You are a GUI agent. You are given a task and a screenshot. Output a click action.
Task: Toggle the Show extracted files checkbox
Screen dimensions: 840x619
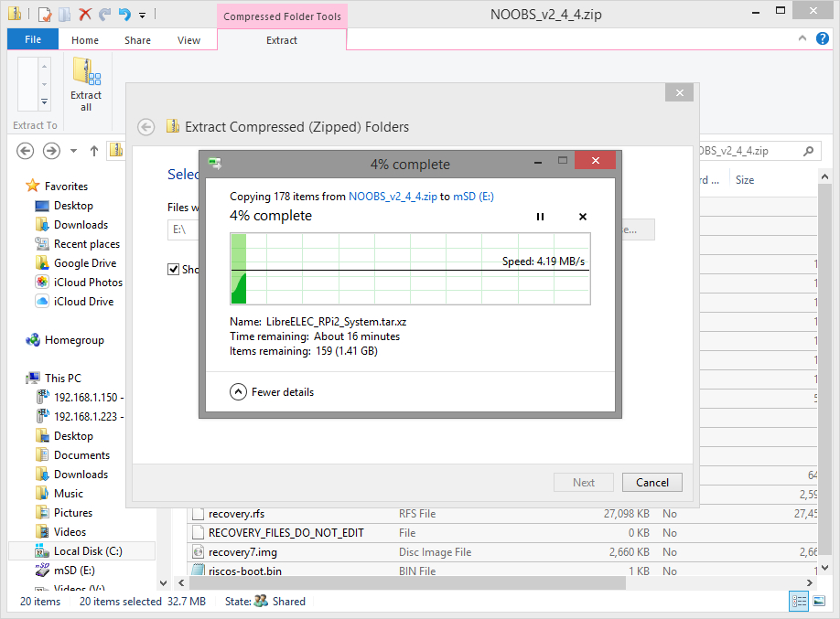(173, 270)
